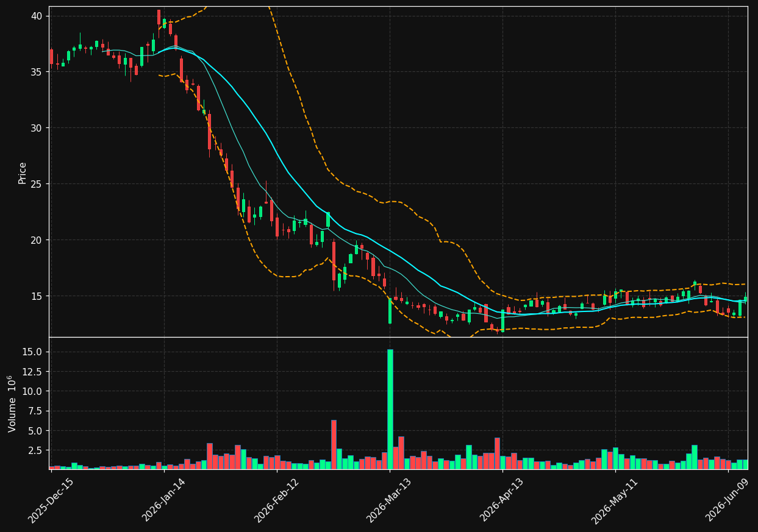Click the 2026-May-11 date label
The width and height of the screenshot is (758, 532).
pyautogui.click(x=613, y=500)
